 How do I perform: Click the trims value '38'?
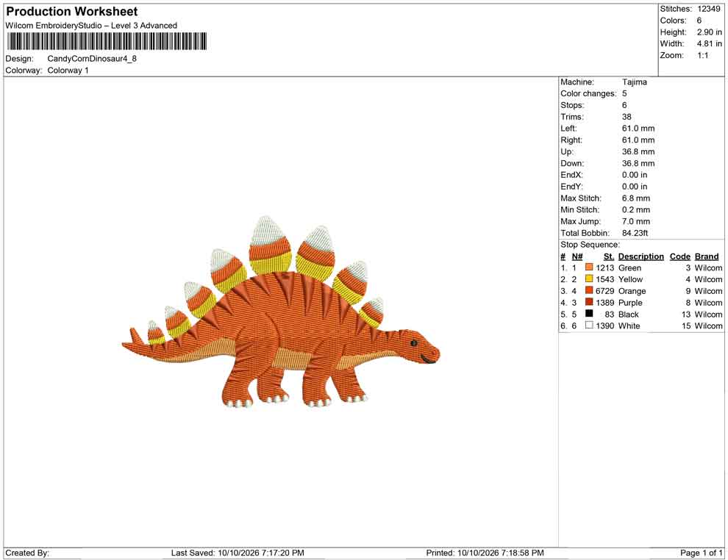[x=627, y=117]
